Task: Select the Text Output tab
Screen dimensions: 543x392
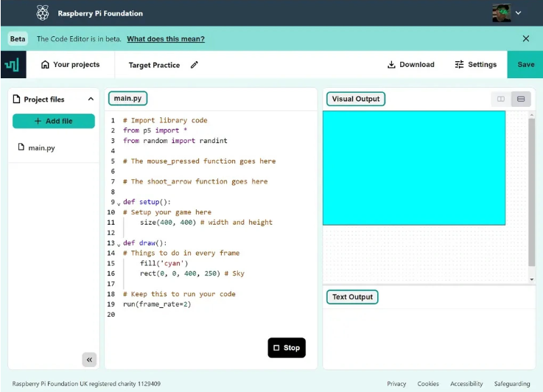Action: pos(352,297)
